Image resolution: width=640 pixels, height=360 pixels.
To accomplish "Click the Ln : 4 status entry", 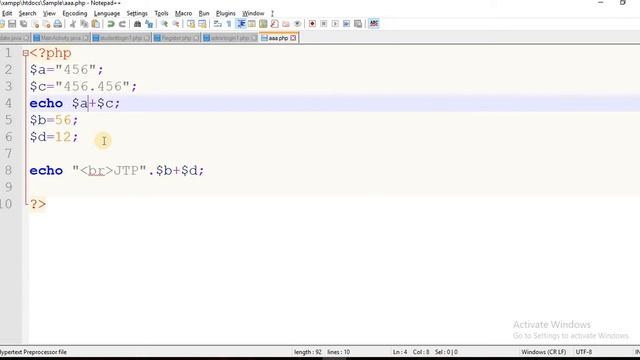I will 400,352.
